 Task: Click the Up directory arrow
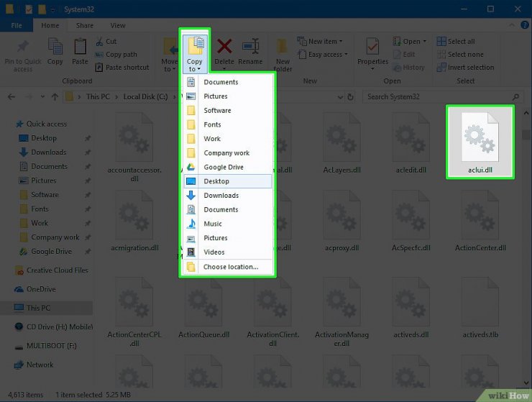point(55,97)
